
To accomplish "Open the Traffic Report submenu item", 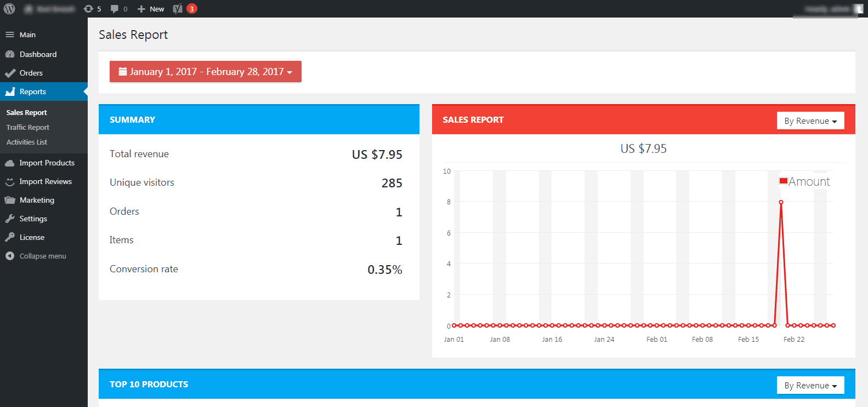I will [x=28, y=127].
